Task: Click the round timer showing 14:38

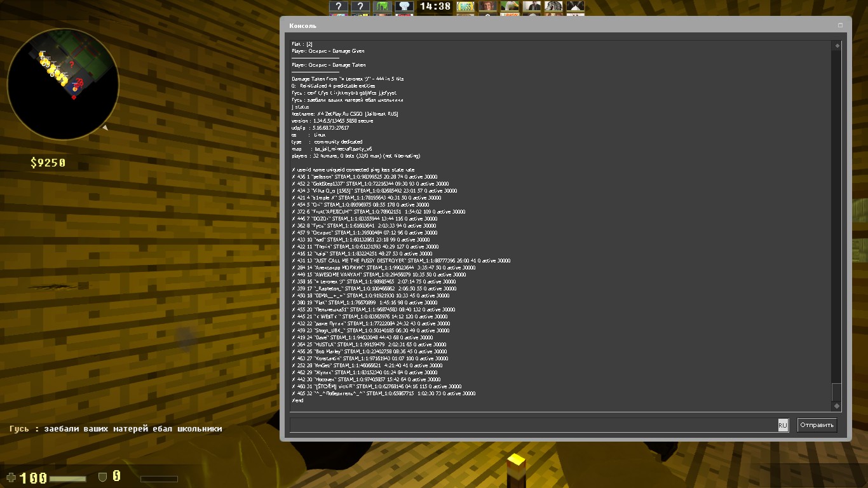Action: (435, 6)
